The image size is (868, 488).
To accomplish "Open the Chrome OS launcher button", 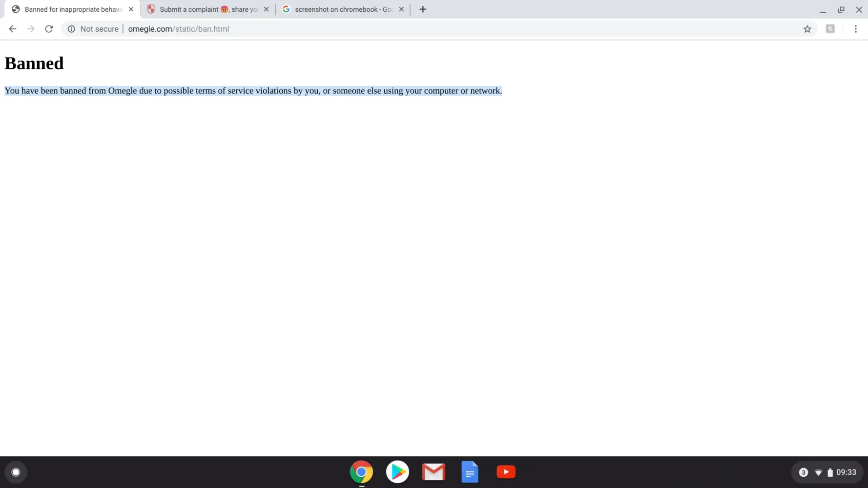I will coord(16,472).
